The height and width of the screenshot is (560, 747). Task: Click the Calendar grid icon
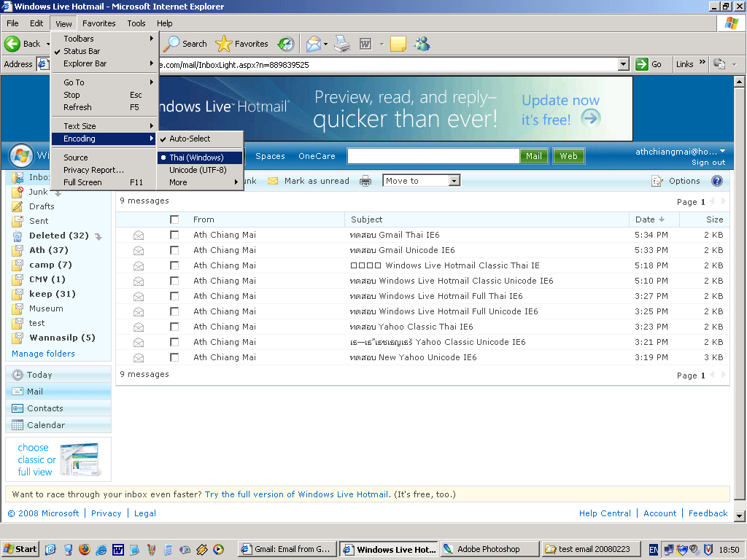click(18, 425)
